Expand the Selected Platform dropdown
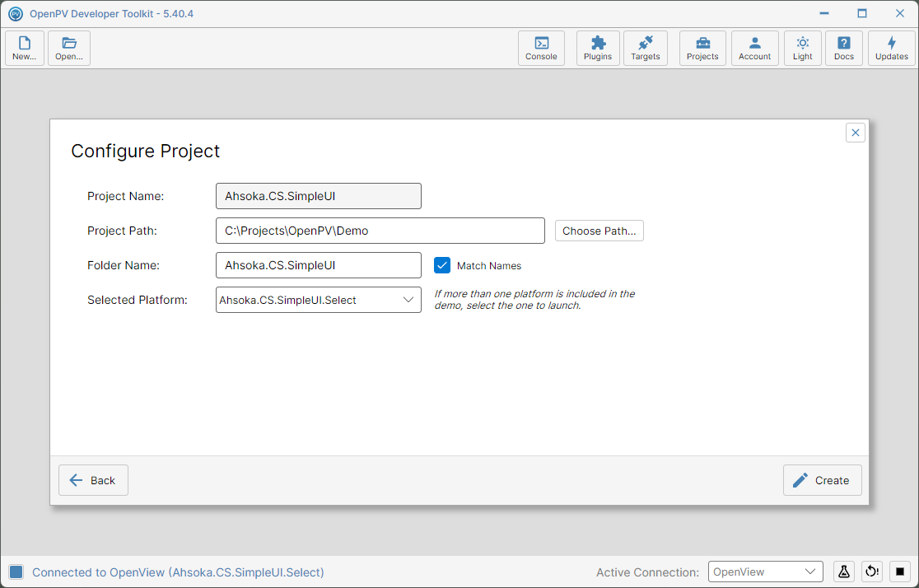 coord(318,300)
